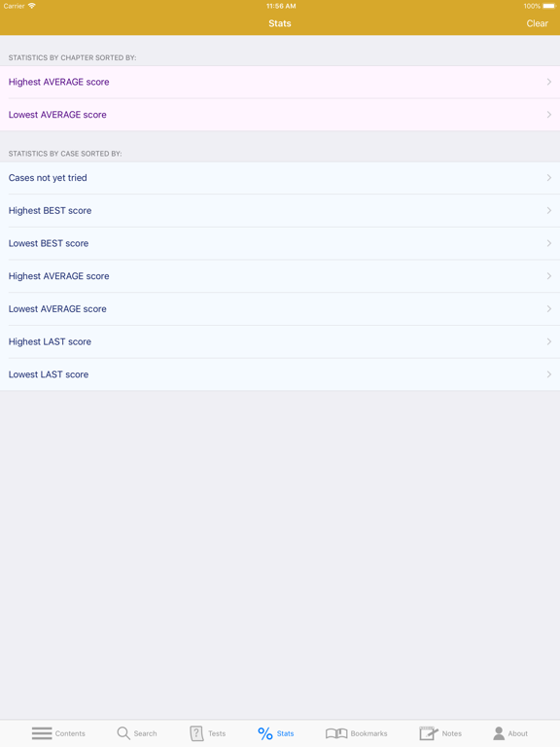Screen dimensions: 560x747
Task: Switch to the Bookmarks tab label
Action: coord(369,733)
